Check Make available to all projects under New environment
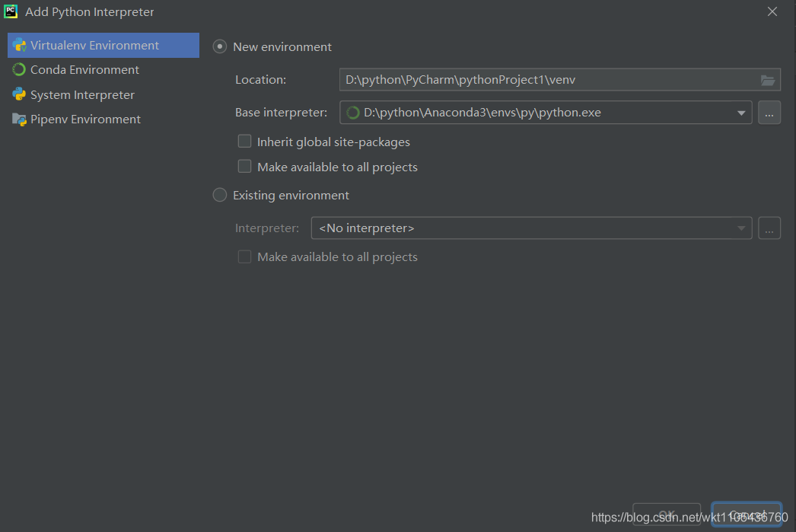The width and height of the screenshot is (796, 532). click(x=244, y=167)
